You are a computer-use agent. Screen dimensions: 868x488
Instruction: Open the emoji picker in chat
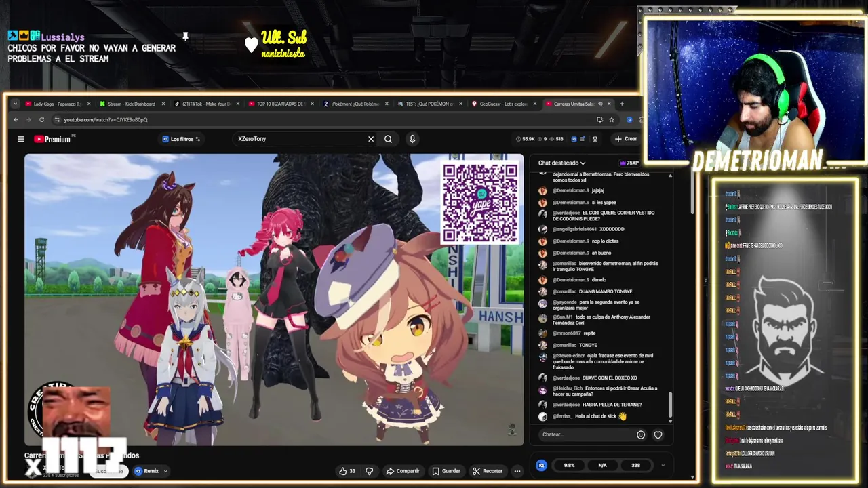(x=641, y=435)
